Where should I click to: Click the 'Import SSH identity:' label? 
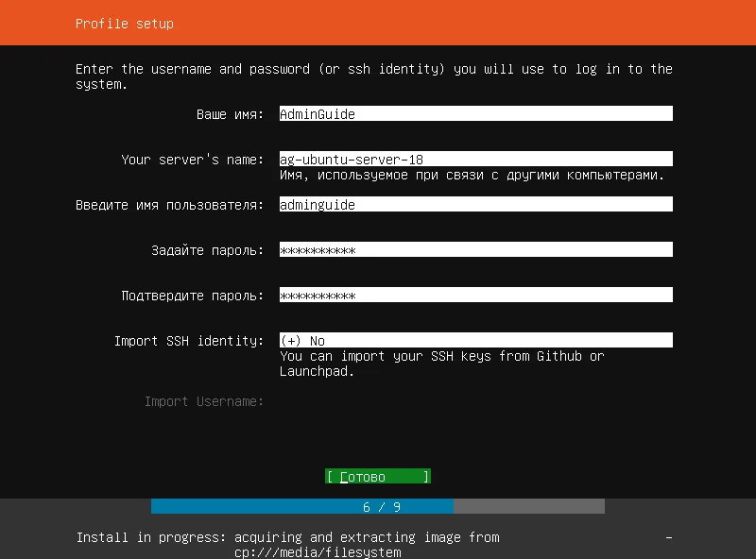click(189, 341)
